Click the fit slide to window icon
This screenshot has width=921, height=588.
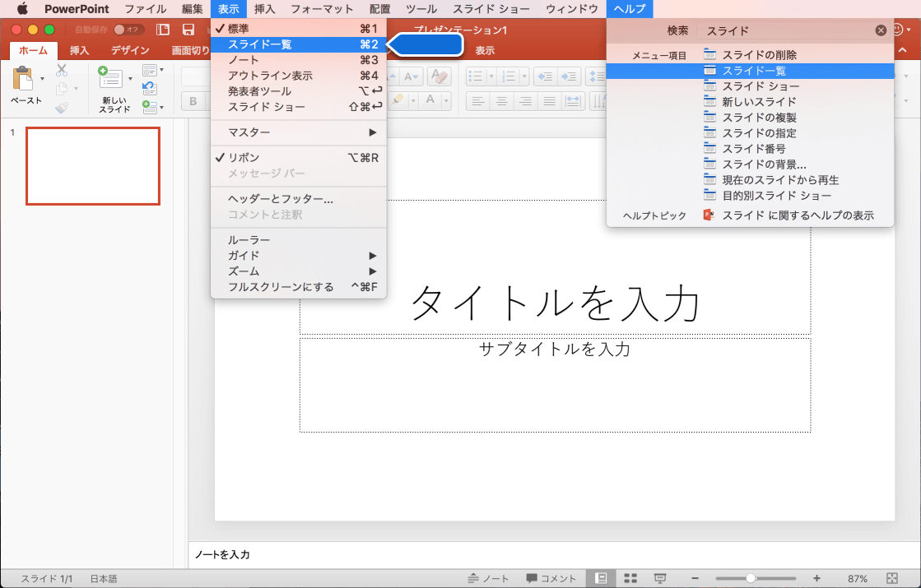(891, 578)
